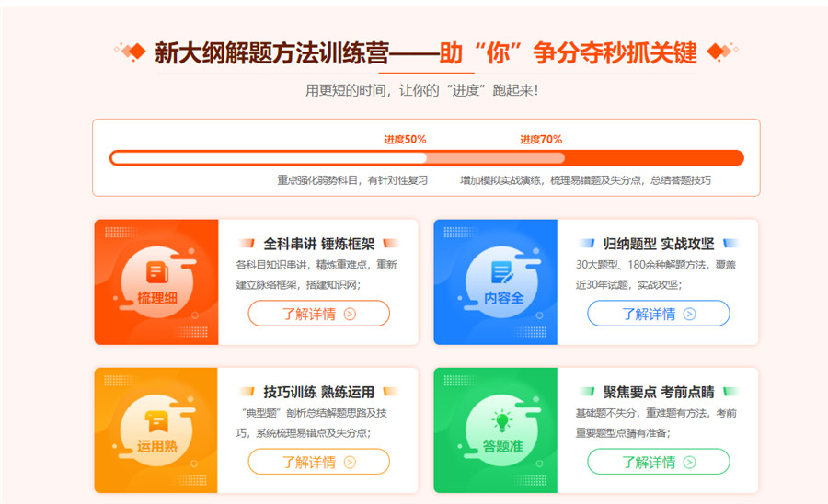
Task: Click description 30大题型、180余种解题方法
Action: (640, 265)
